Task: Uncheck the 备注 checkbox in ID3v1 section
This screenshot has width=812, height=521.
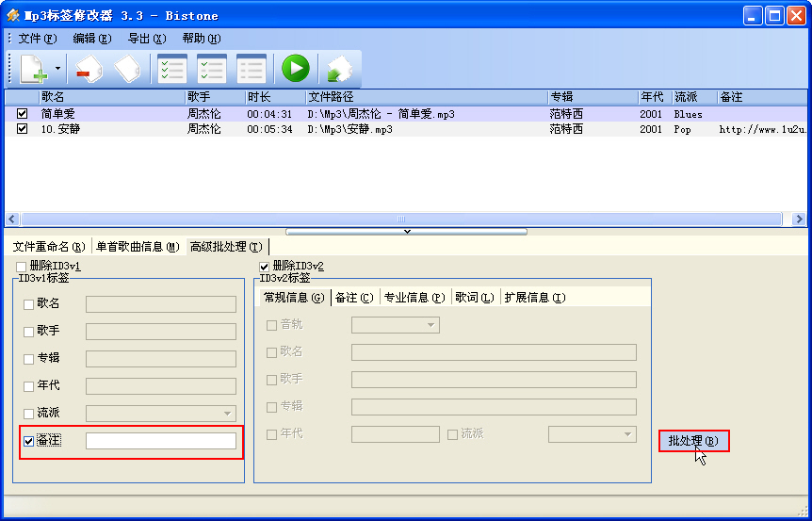Action: pyautogui.click(x=28, y=441)
